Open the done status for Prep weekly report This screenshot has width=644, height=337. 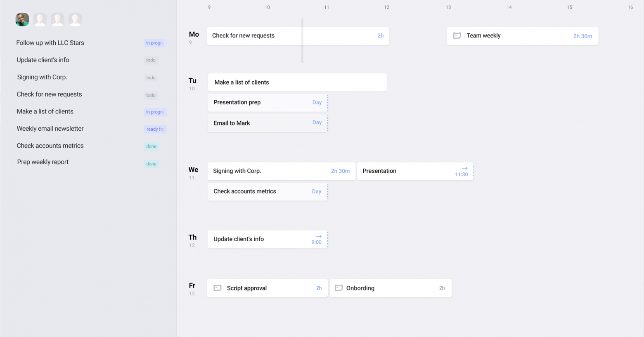pos(151,164)
